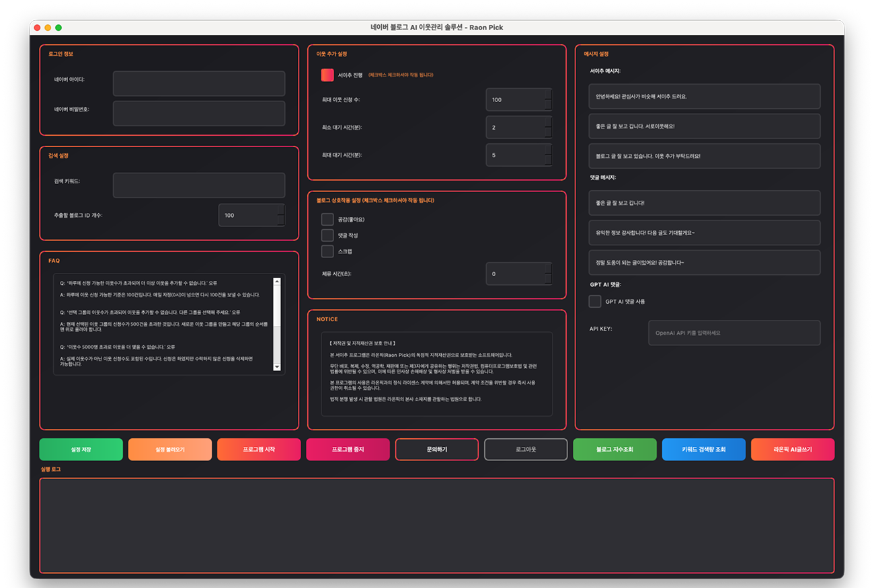Viewport: 874px width, 588px height.
Task: Click the 로그아웃 button
Action: coord(526,449)
